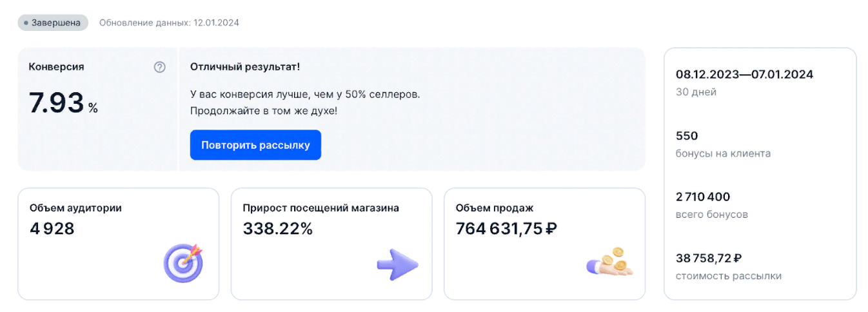Click the purple arrow icon
Image resolution: width=868 pixels, height=312 pixels.
tap(397, 264)
